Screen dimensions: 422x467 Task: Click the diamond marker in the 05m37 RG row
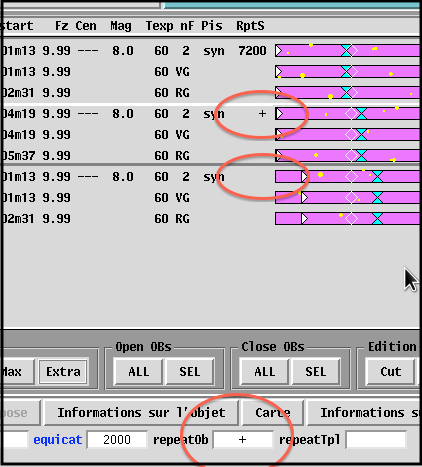(x=351, y=156)
